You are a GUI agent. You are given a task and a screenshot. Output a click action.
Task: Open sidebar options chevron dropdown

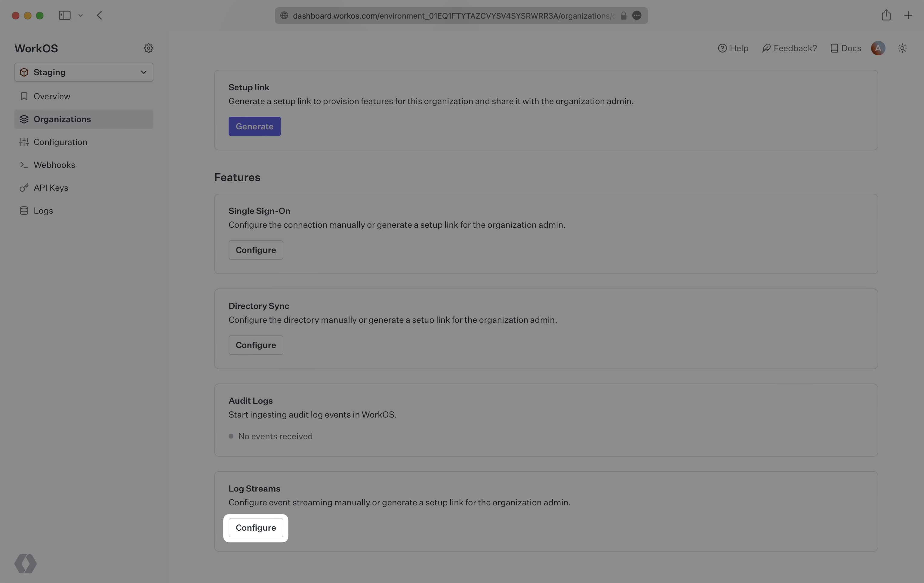click(81, 15)
